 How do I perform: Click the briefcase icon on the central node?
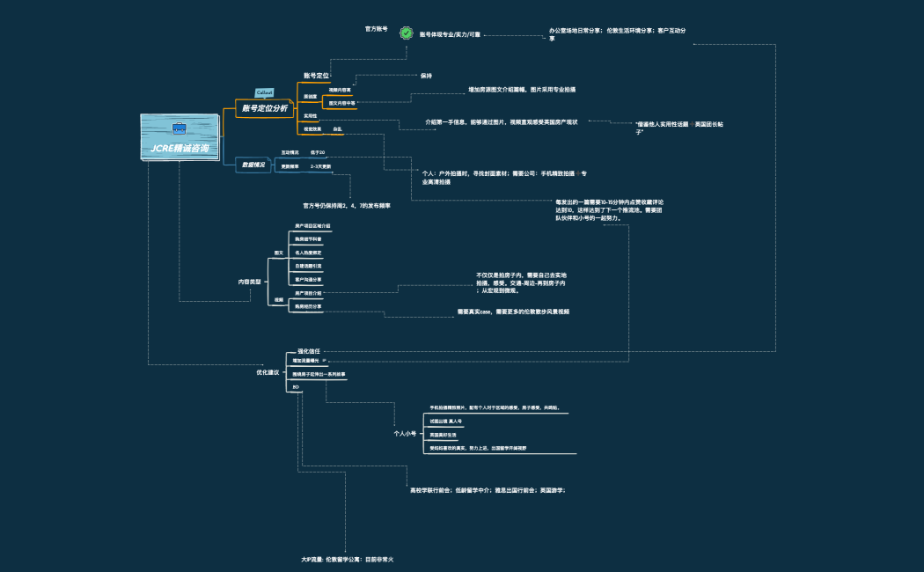[x=180, y=128]
